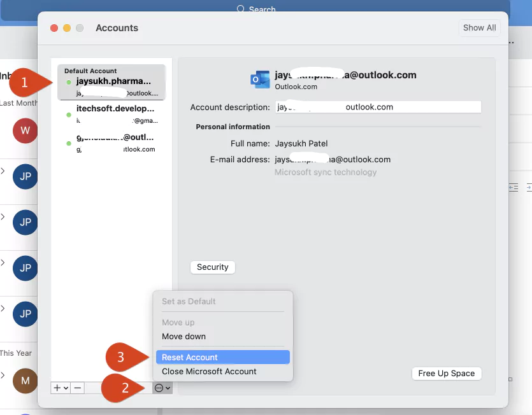Screen dimensions: 532x415
Task: Click the Accounts window title
Action: [117, 28]
